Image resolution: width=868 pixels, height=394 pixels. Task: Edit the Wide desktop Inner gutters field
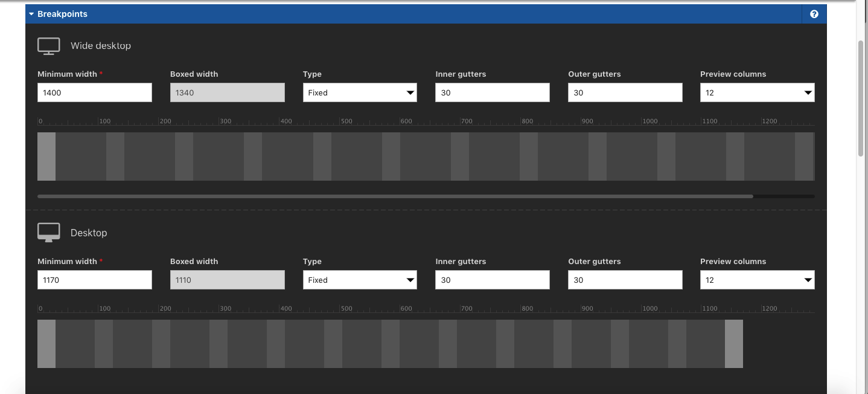pyautogui.click(x=492, y=92)
